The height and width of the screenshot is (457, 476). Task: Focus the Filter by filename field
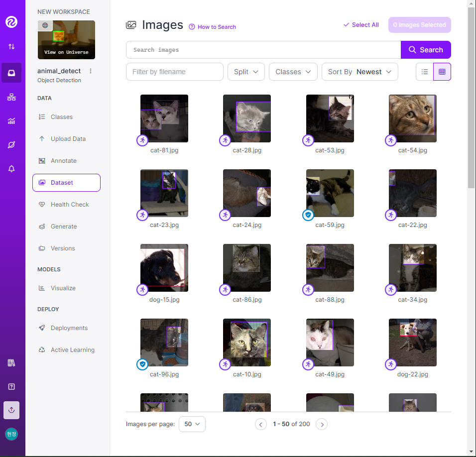click(x=175, y=72)
